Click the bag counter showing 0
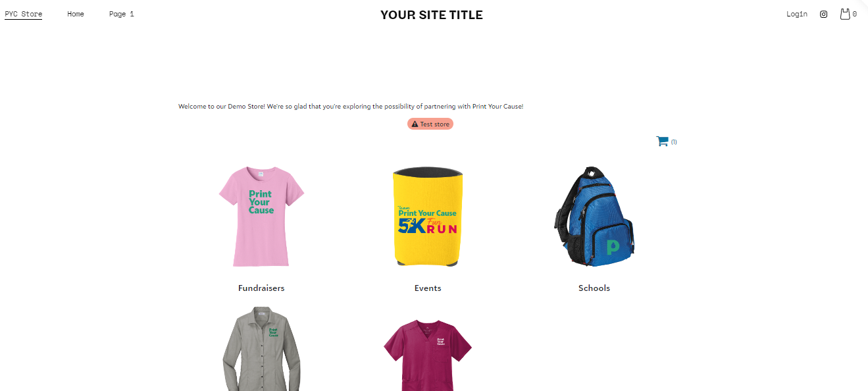The height and width of the screenshot is (391, 868). [x=855, y=14]
